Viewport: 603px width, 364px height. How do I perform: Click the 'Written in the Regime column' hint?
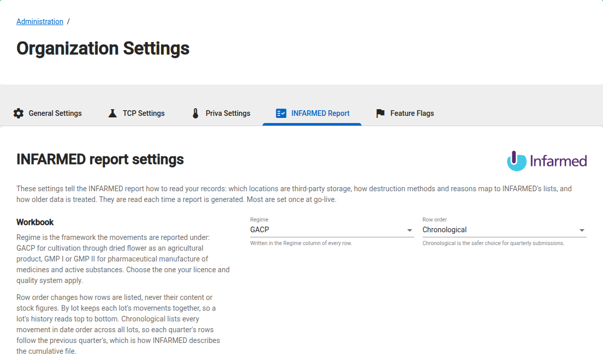click(301, 244)
